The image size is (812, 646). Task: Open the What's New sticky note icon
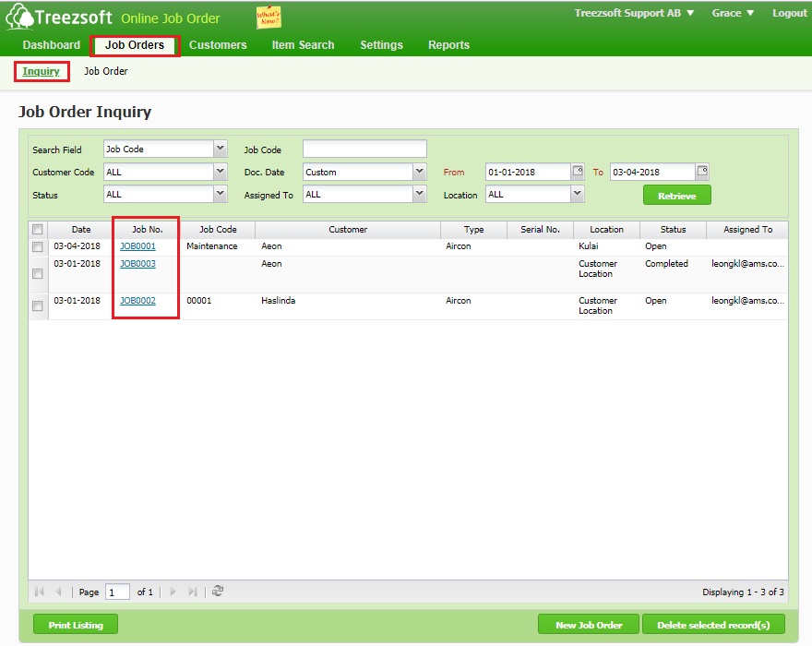click(x=269, y=18)
